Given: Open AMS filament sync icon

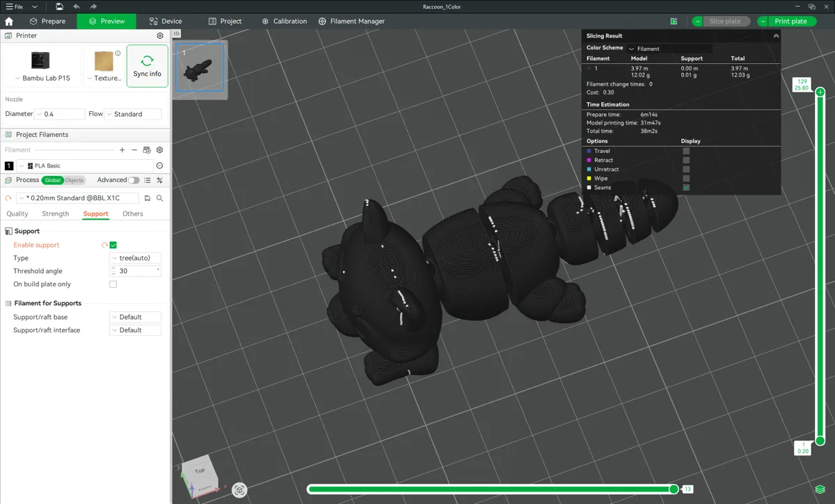Looking at the screenshot, I should pos(147,149).
